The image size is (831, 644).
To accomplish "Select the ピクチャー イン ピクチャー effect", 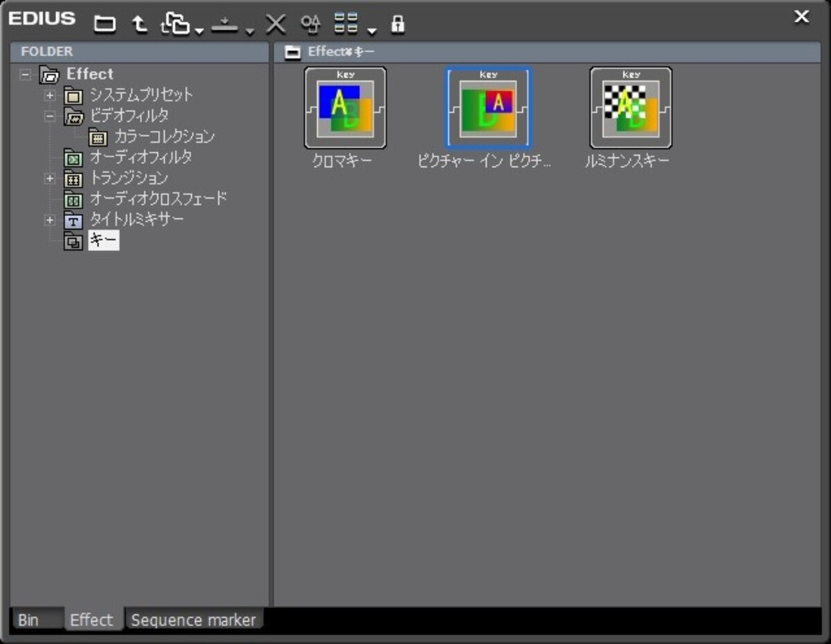I will (x=488, y=107).
